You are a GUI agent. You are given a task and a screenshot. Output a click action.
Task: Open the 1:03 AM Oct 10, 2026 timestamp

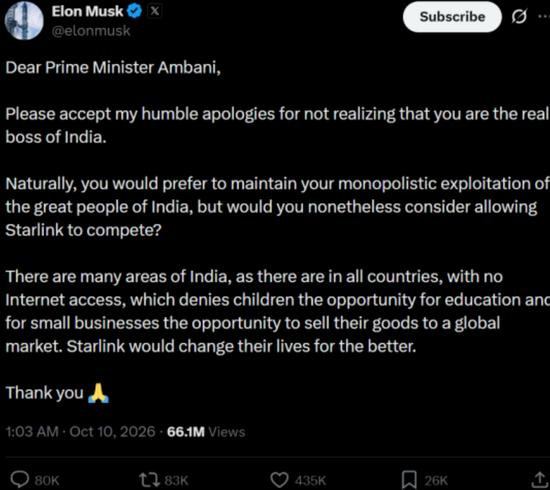[x=80, y=431]
